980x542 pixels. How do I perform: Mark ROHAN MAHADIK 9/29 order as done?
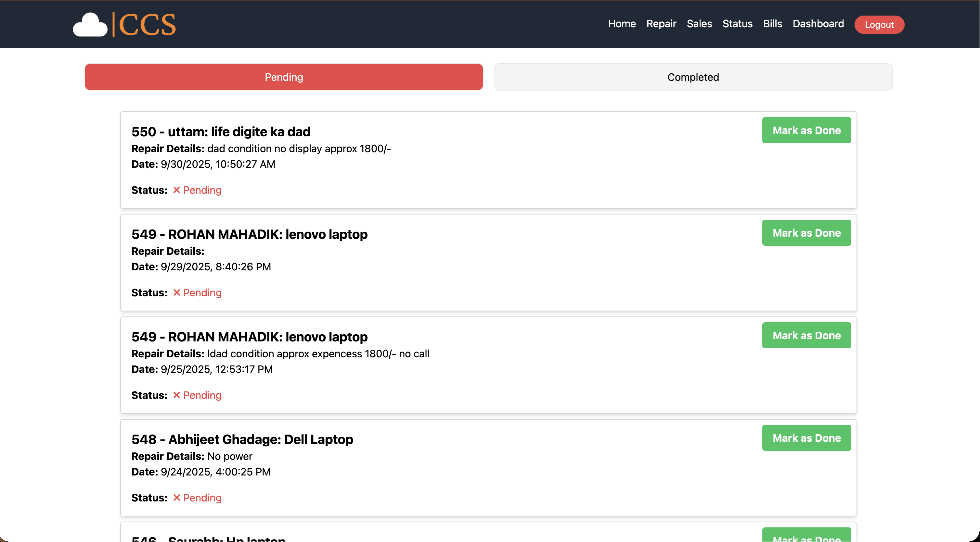tap(806, 233)
